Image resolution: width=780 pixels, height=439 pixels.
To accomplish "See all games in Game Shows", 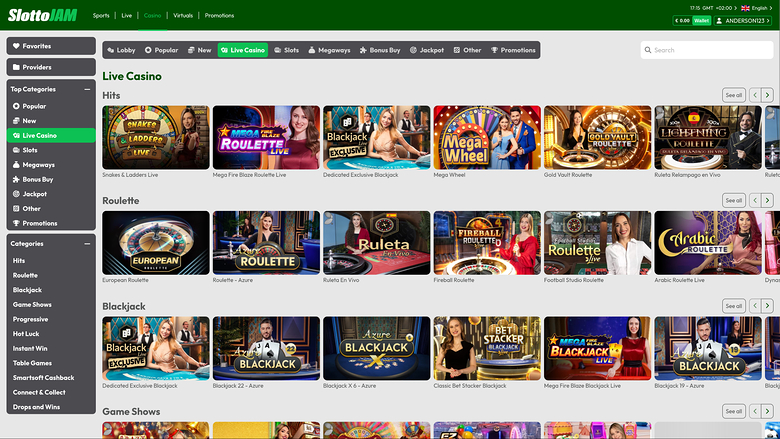I will click(734, 411).
